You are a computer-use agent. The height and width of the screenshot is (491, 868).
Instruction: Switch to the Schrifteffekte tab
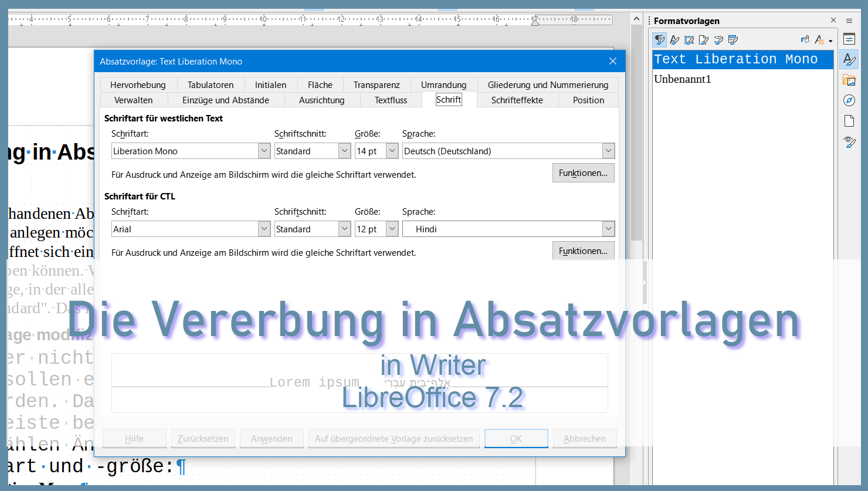pyautogui.click(x=517, y=100)
